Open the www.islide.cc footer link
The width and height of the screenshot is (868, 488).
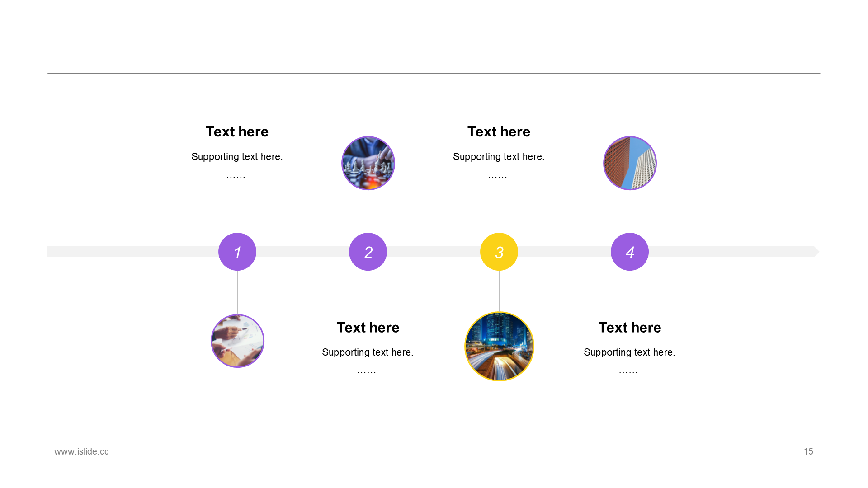pos(81,451)
